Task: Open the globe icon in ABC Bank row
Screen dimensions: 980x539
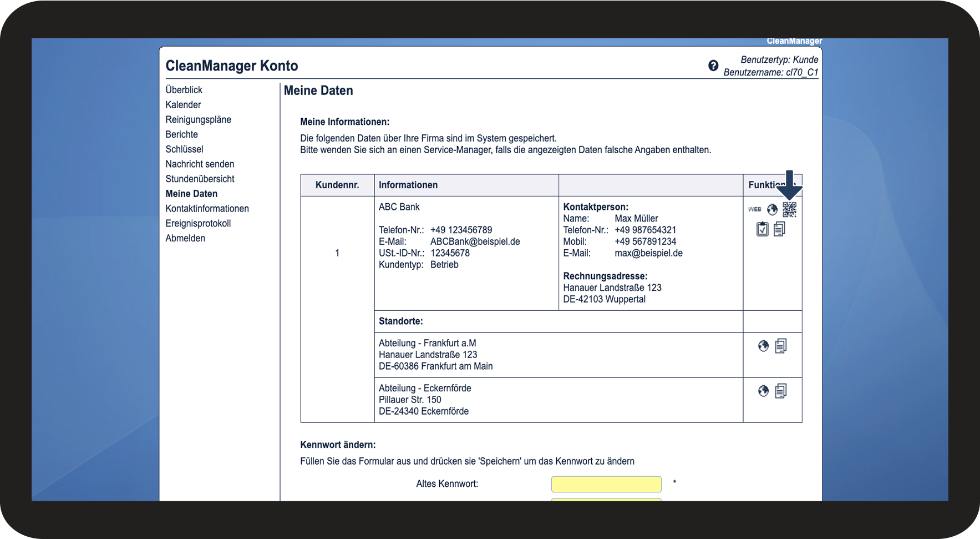Action: click(x=772, y=209)
